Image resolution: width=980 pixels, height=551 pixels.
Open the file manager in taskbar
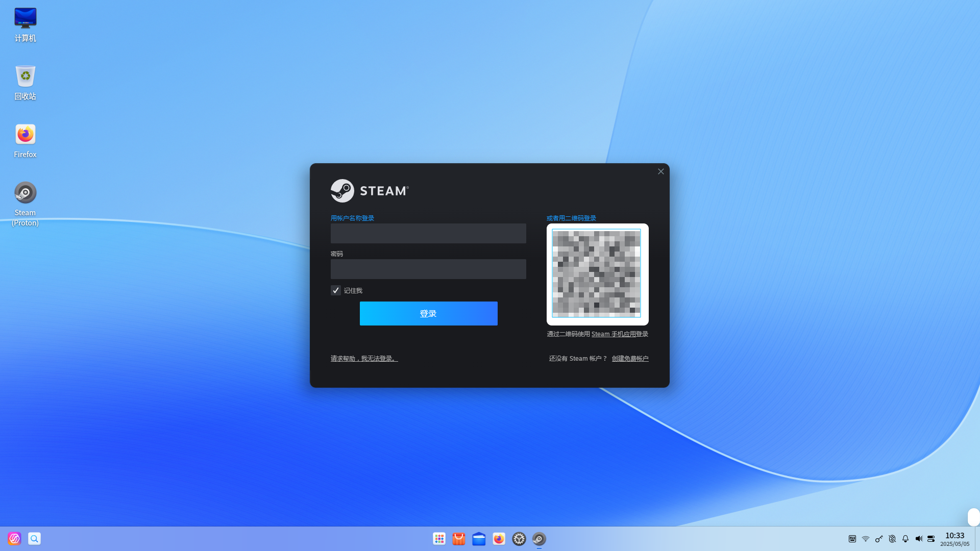(x=479, y=539)
